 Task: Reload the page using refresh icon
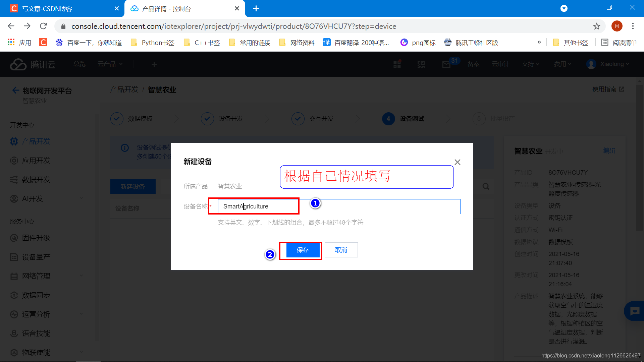tap(43, 26)
